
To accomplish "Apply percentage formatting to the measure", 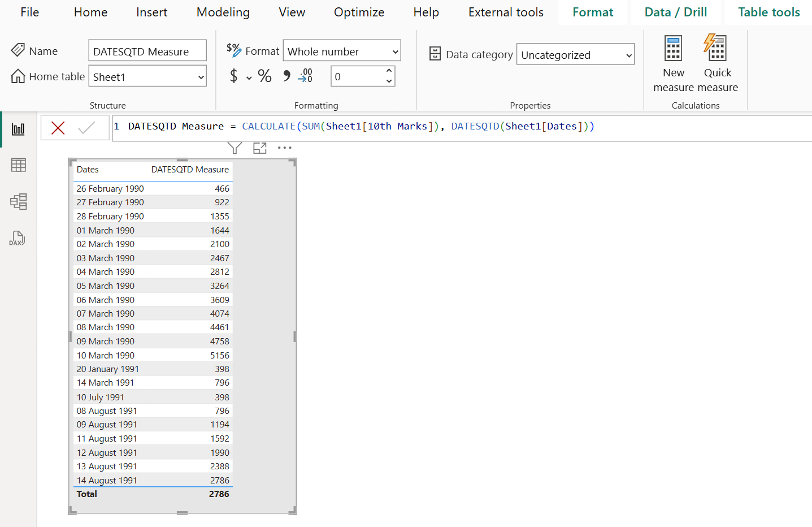I will click(264, 76).
